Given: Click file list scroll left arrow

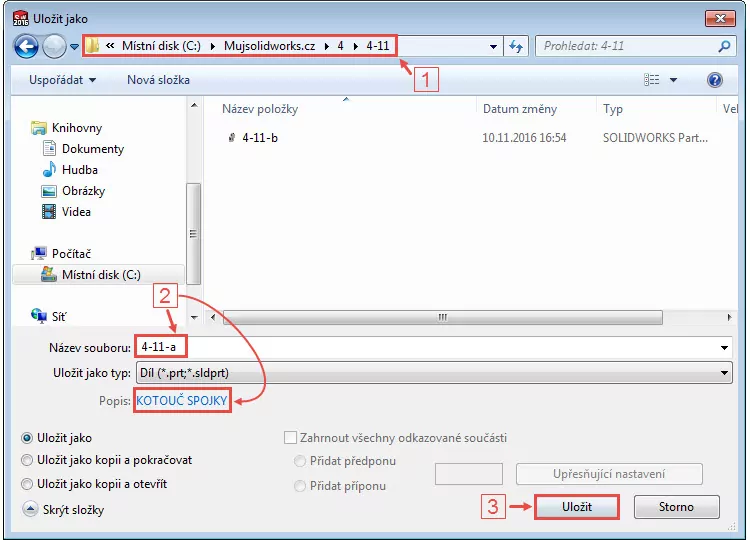Looking at the screenshot, I should click(213, 317).
